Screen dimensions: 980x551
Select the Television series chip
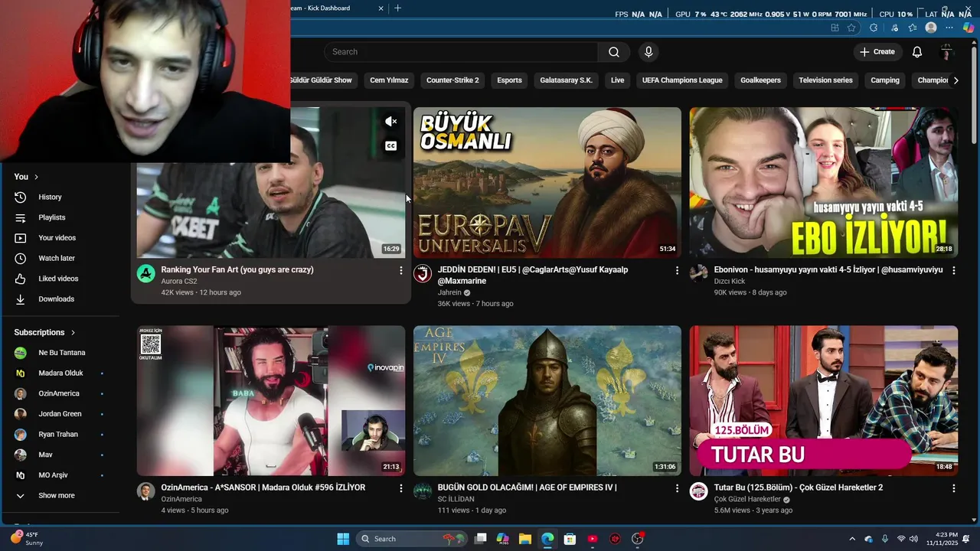tap(825, 80)
